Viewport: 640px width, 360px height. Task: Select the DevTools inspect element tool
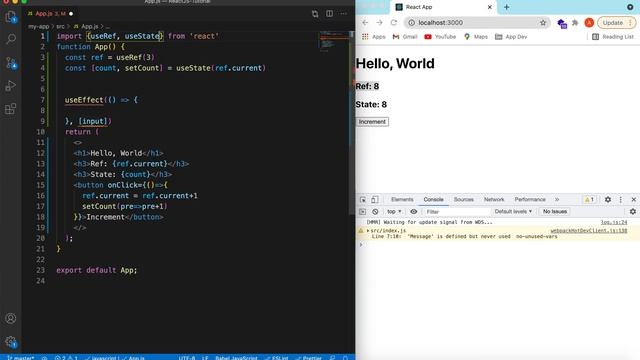coord(362,200)
